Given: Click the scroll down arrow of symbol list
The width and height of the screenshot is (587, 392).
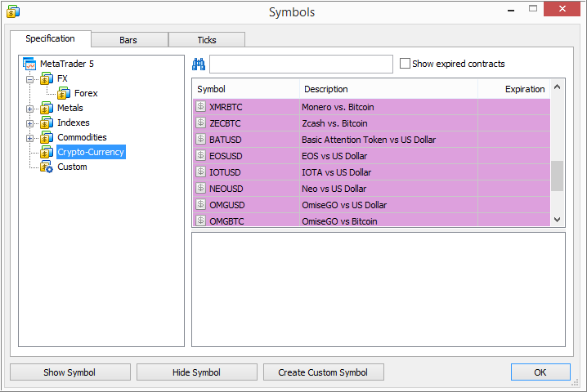Looking at the screenshot, I should 557,220.
